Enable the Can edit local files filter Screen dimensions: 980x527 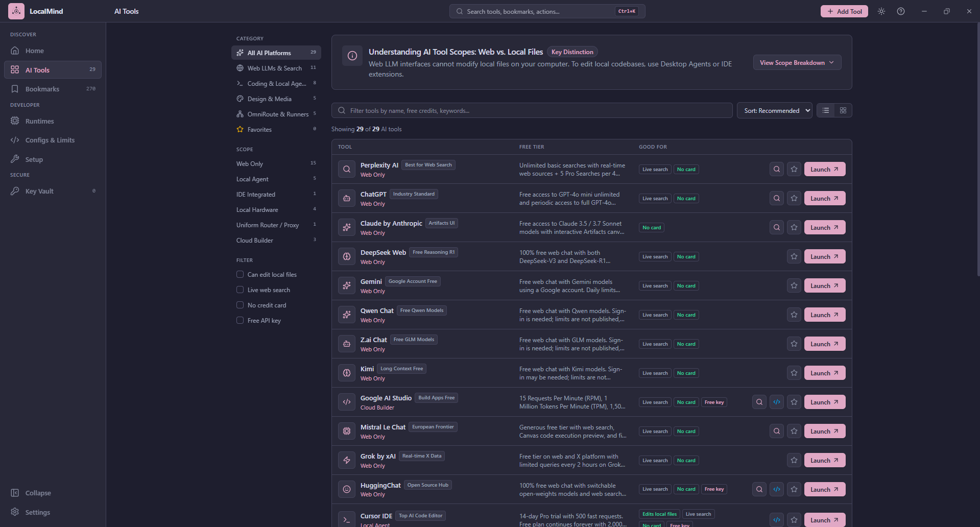(x=240, y=274)
